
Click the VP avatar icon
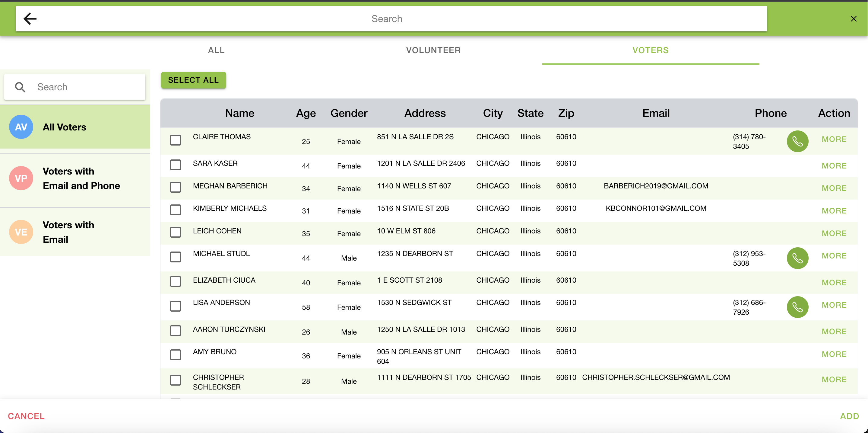[x=21, y=178]
